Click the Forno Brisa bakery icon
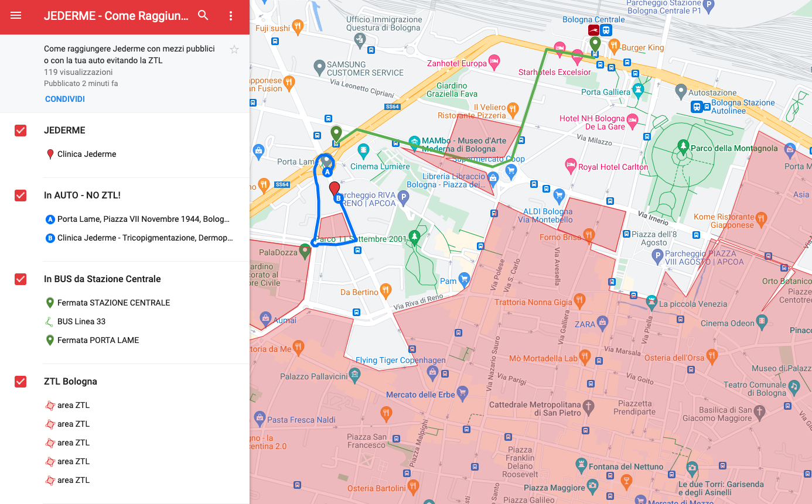Image resolution: width=812 pixels, height=504 pixels. pos(589,235)
